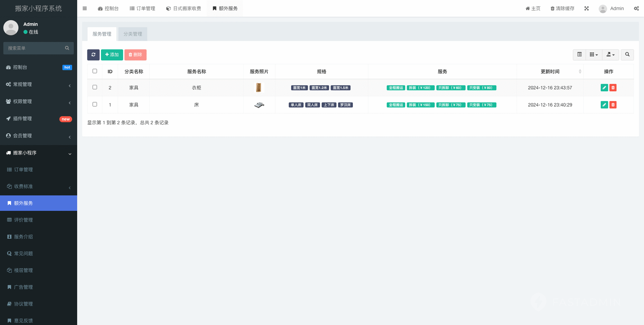Click the 清除缓存 link in header
This screenshot has width=644, height=325.
point(562,8)
